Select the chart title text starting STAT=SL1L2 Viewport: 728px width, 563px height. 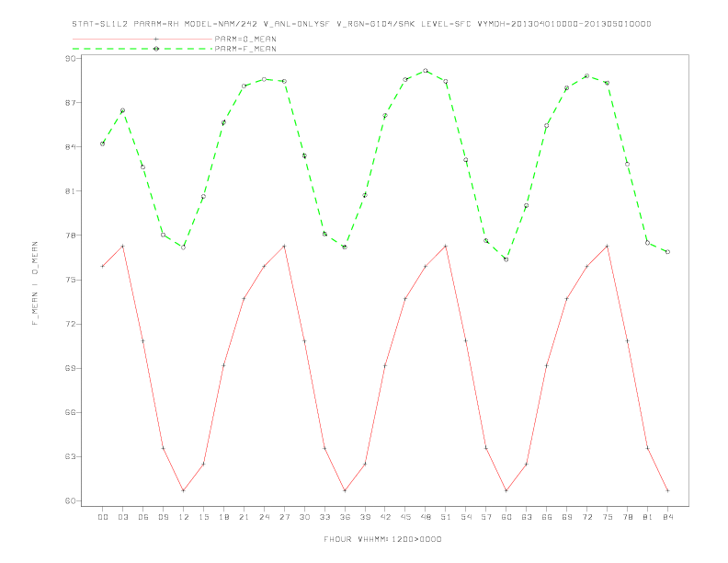click(x=361, y=24)
